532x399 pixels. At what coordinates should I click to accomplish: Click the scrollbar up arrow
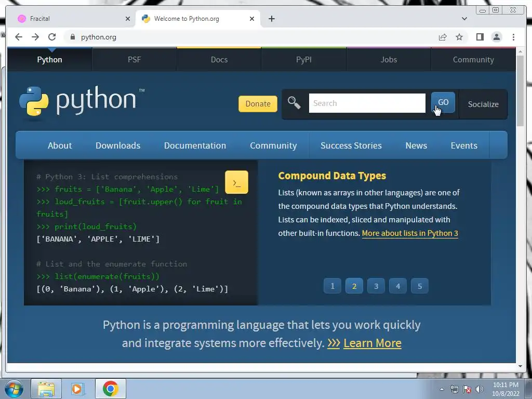coord(520,52)
